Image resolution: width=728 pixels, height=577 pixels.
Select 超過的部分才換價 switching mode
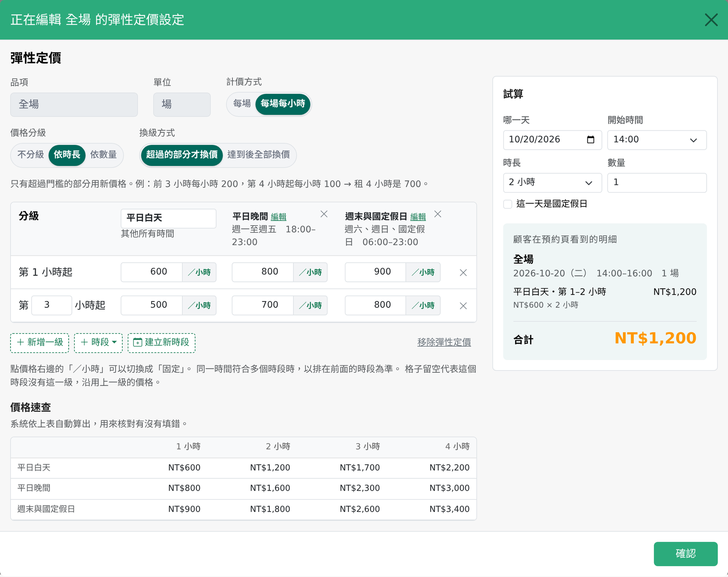click(x=182, y=155)
